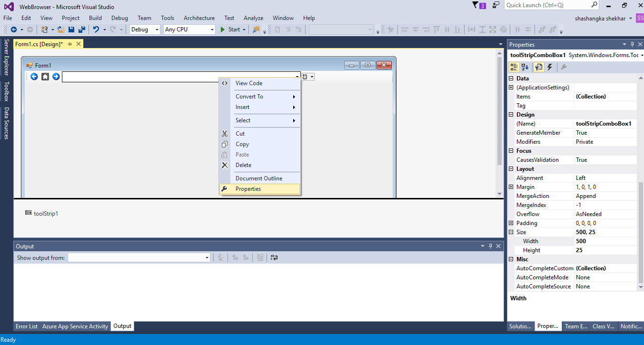Open the Properties object selector dropdown
Image resolution: width=644 pixels, height=345 pixels.
(x=642, y=55)
